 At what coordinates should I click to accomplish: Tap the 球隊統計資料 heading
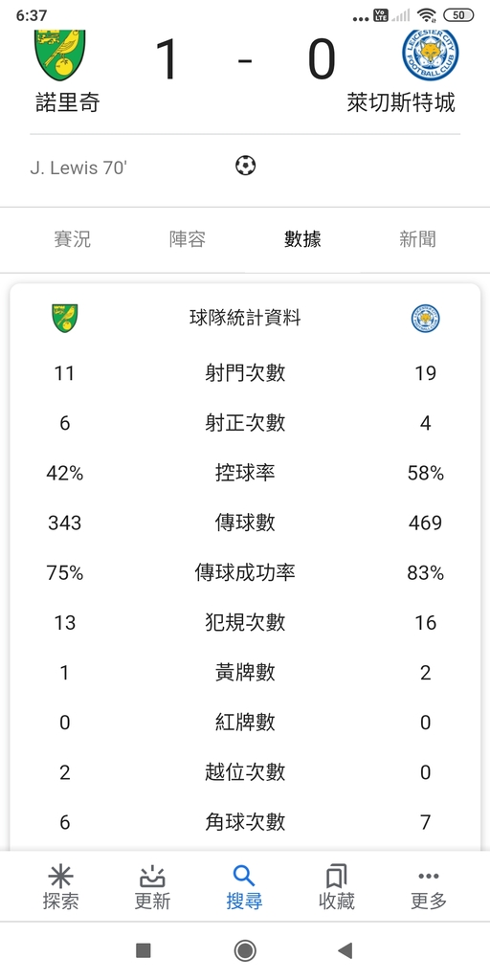(245, 318)
